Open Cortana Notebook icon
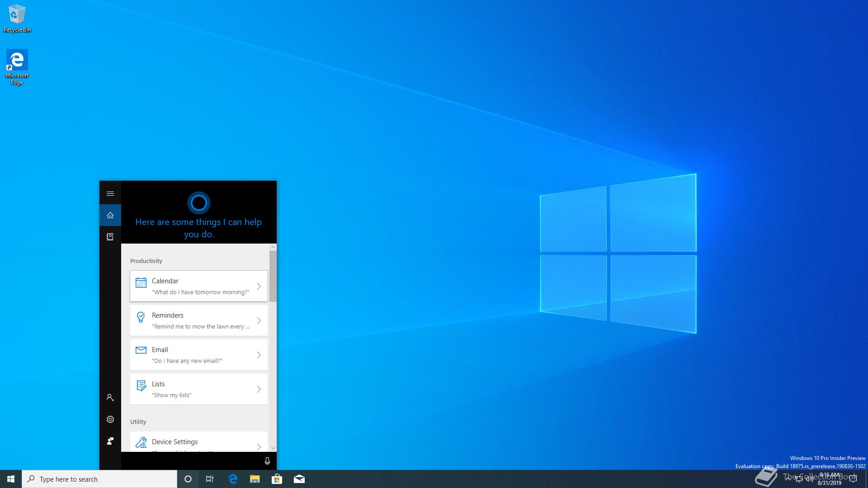This screenshot has width=868, height=488. 110,237
